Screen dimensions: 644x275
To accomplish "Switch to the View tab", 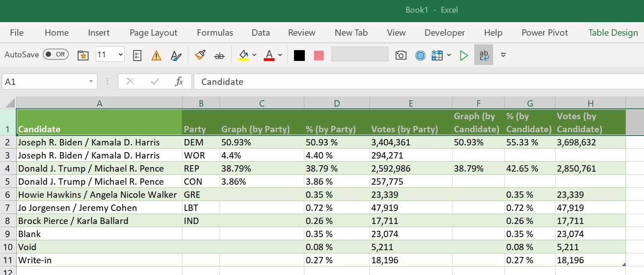I will [x=397, y=33].
